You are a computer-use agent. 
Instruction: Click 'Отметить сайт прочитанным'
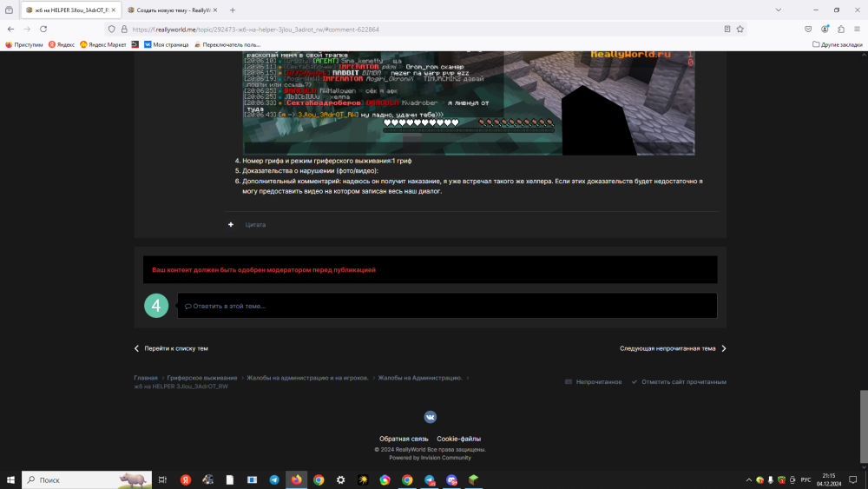pos(679,382)
